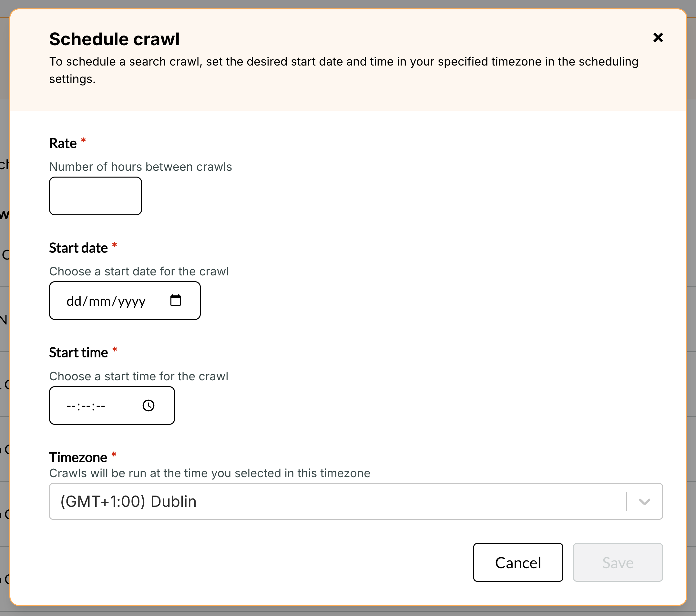Click the Rate hours input field
This screenshot has height=616, width=696.
point(95,196)
